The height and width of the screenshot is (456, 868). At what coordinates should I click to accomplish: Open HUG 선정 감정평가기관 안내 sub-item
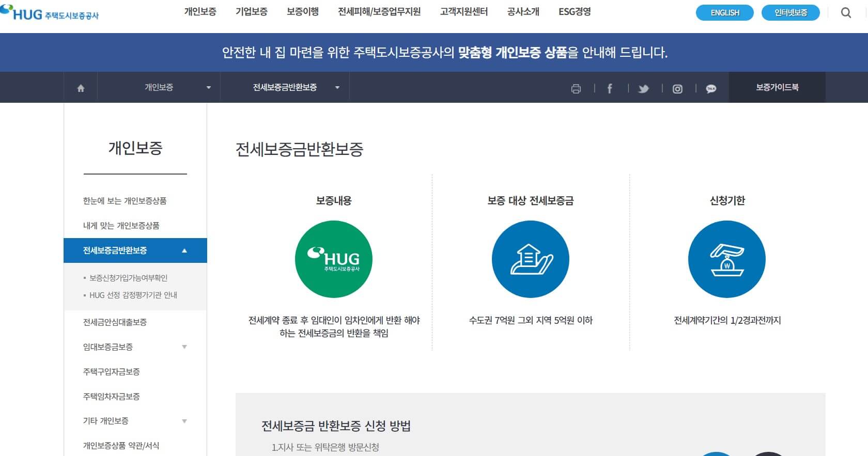[x=133, y=295]
